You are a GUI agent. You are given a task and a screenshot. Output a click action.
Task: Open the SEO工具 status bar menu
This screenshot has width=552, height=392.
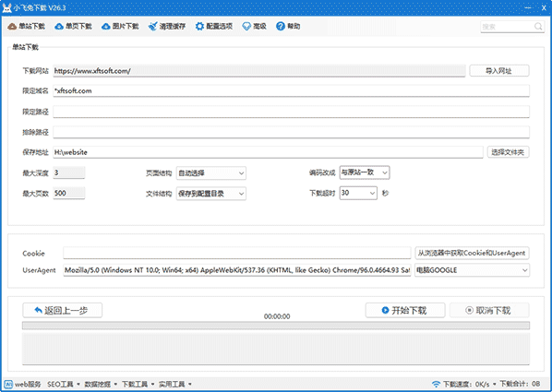(64, 384)
